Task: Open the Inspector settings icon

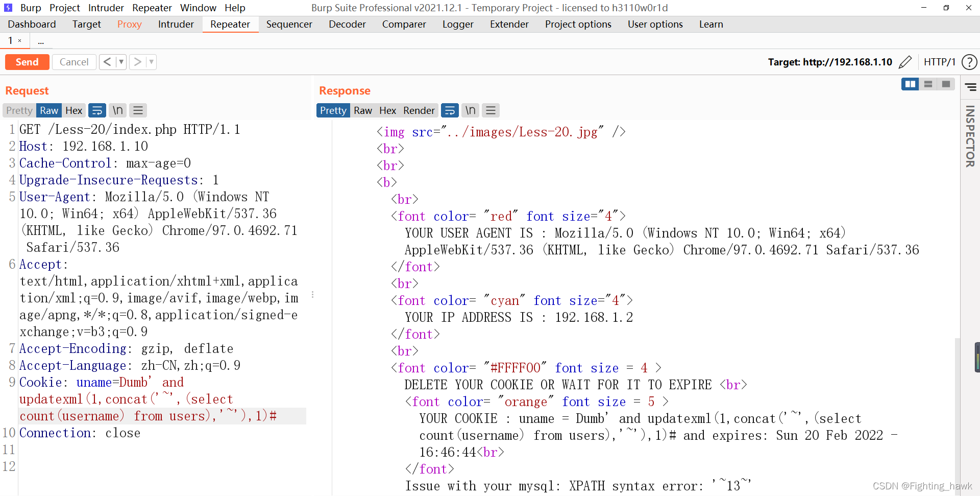Action: tap(970, 87)
